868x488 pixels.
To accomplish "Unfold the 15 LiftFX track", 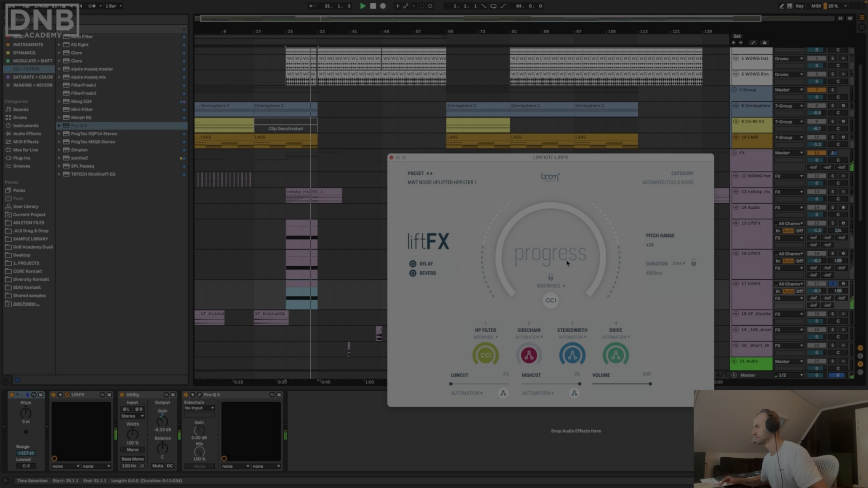I will click(x=736, y=223).
